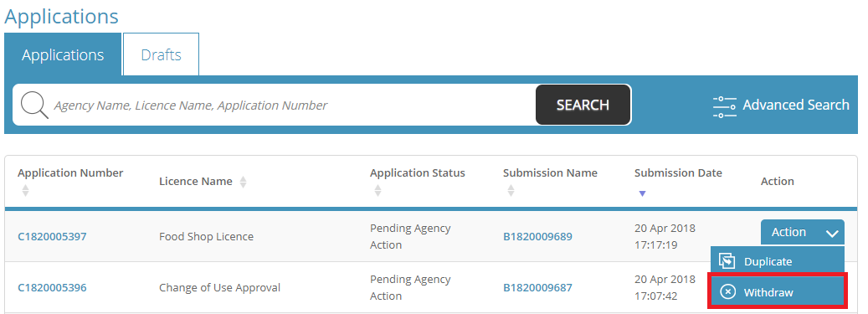The height and width of the screenshot is (314, 868).
Task: Sort by Application Number arrows
Action: click(25, 191)
